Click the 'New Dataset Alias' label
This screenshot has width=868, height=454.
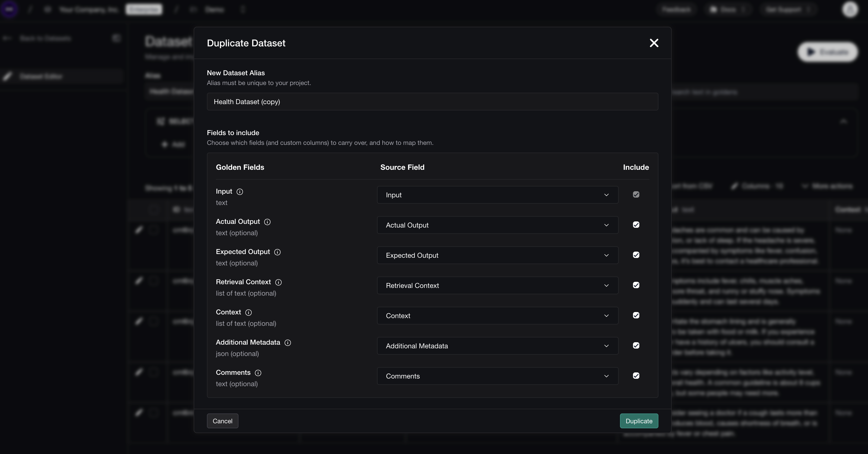[x=236, y=73]
